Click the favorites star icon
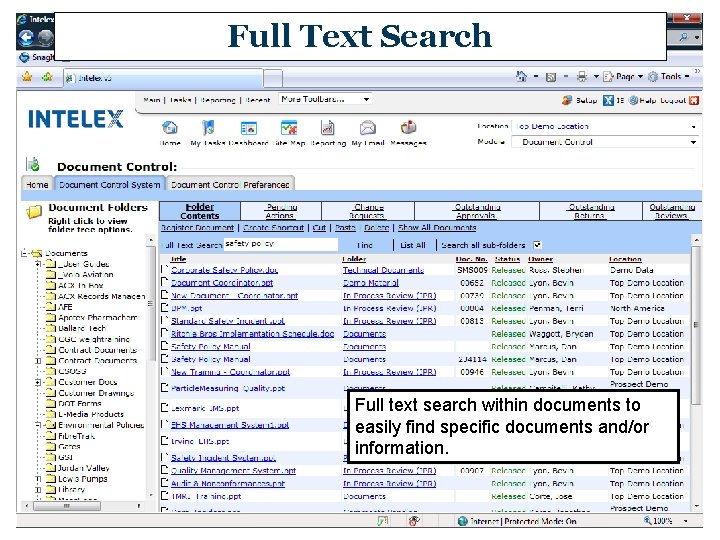720x540 pixels. tap(27, 77)
